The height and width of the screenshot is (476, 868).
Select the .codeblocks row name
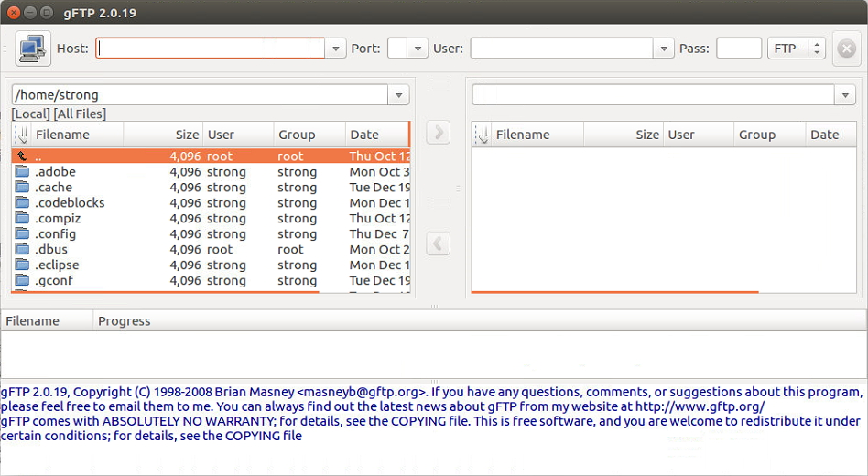click(70, 202)
